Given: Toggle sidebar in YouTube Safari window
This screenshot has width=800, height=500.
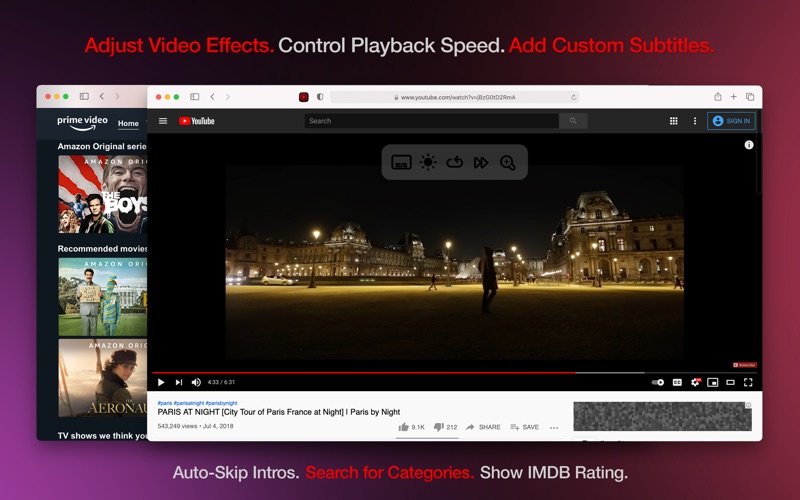Looking at the screenshot, I should [194, 96].
